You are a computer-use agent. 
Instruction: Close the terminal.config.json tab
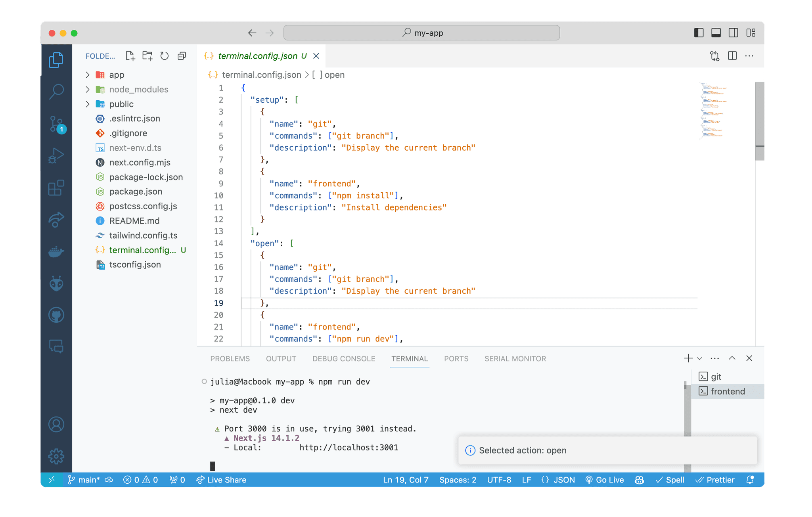316,56
